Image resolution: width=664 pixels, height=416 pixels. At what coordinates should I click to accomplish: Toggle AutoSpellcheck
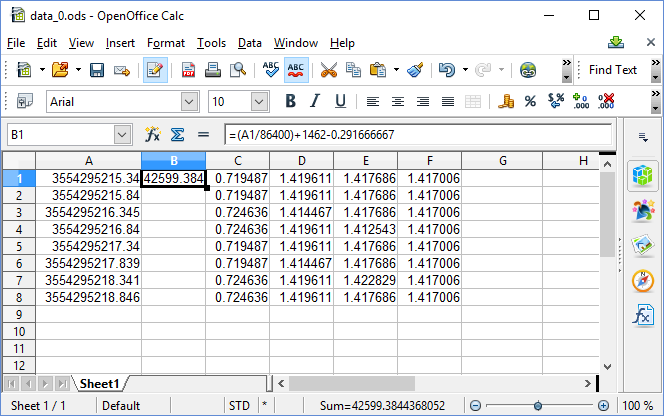click(297, 70)
